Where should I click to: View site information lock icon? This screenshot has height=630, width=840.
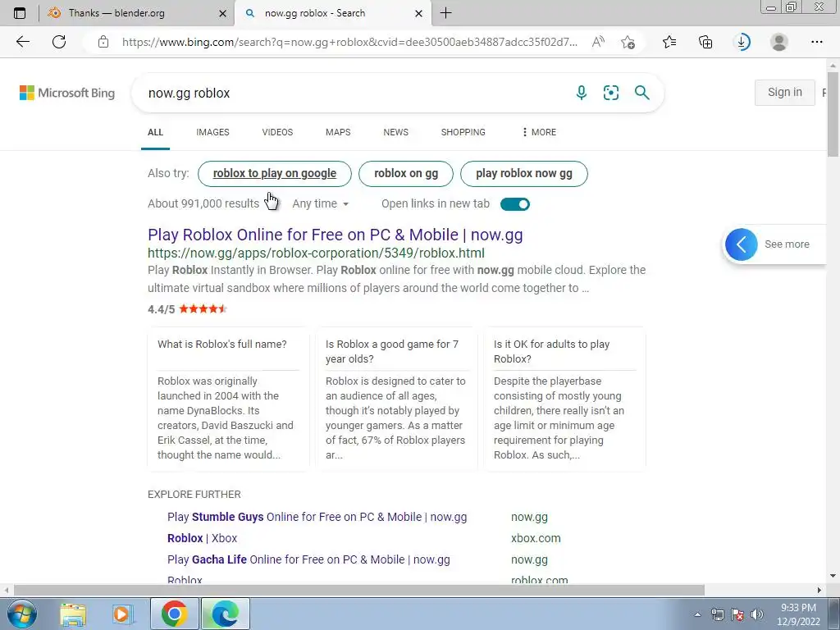tap(103, 42)
